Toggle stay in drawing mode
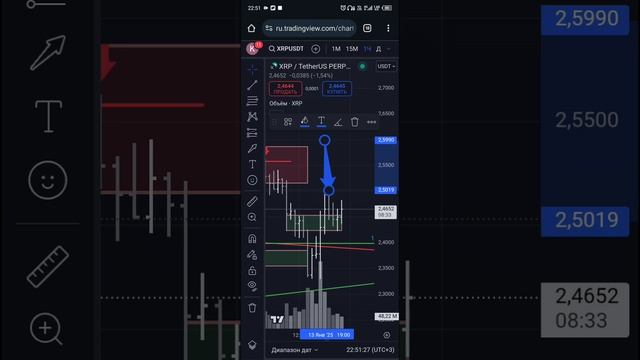This screenshot has height=360, width=640. click(252, 255)
